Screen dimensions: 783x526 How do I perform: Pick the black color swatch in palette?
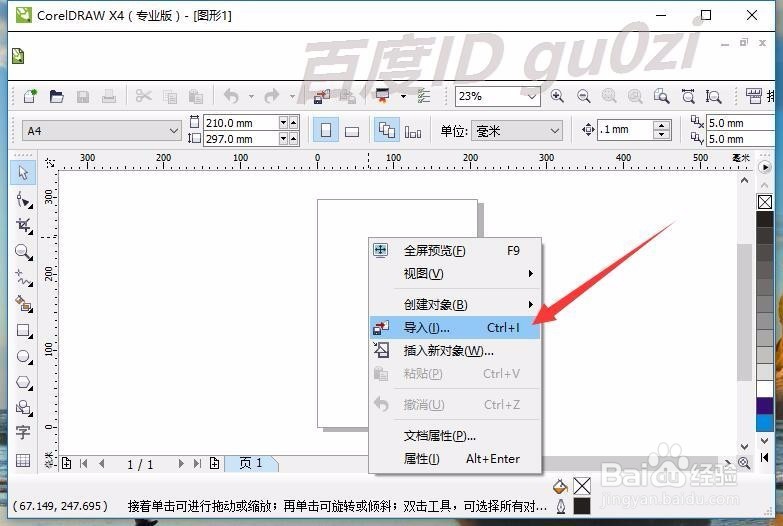(x=765, y=219)
